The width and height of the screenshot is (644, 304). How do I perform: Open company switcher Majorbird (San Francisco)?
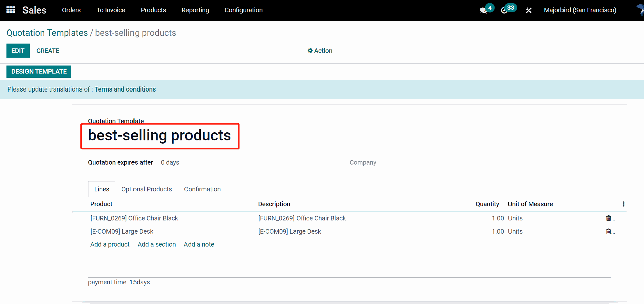coord(580,10)
